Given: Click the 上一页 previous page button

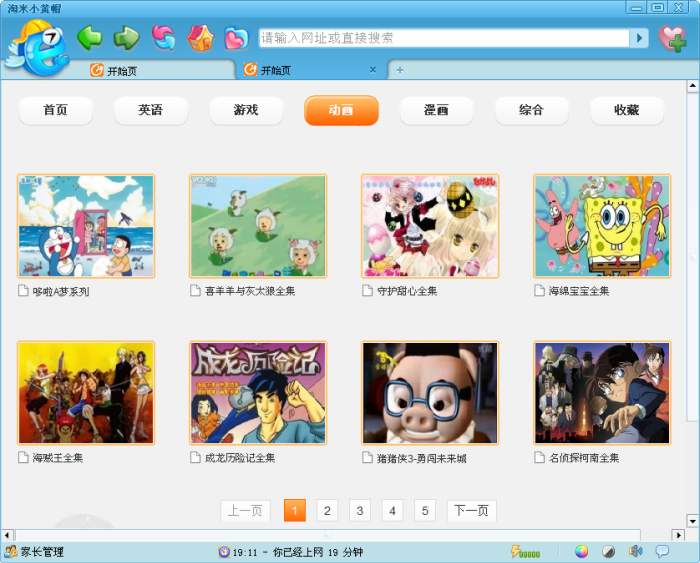Looking at the screenshot, I should point(246,510).
